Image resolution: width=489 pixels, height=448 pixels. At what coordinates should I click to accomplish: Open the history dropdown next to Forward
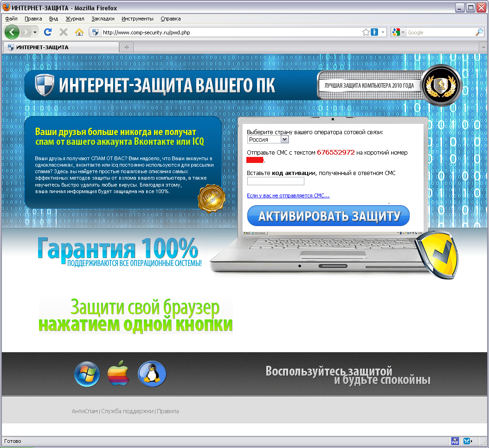click(35, 32)
